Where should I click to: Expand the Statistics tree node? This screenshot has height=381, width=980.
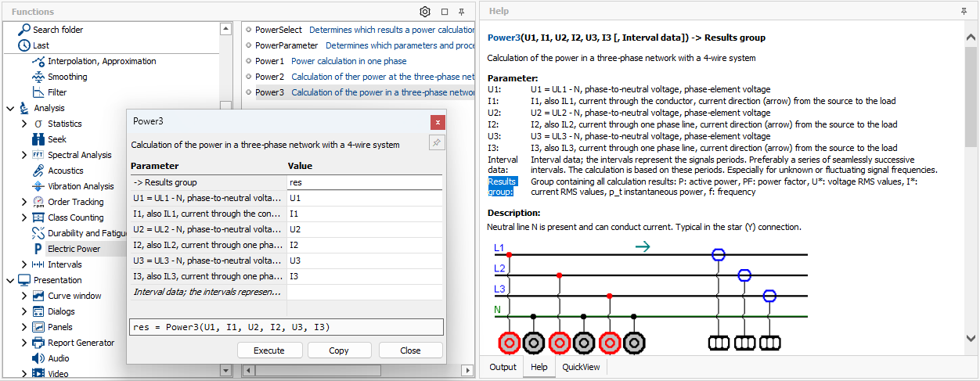(x=24, y=124)
